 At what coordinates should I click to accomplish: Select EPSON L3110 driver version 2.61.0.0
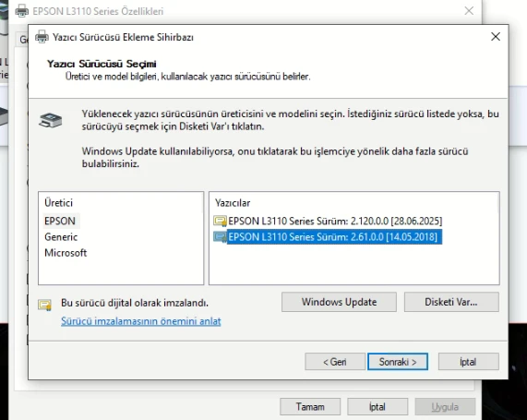click(334, 236)
